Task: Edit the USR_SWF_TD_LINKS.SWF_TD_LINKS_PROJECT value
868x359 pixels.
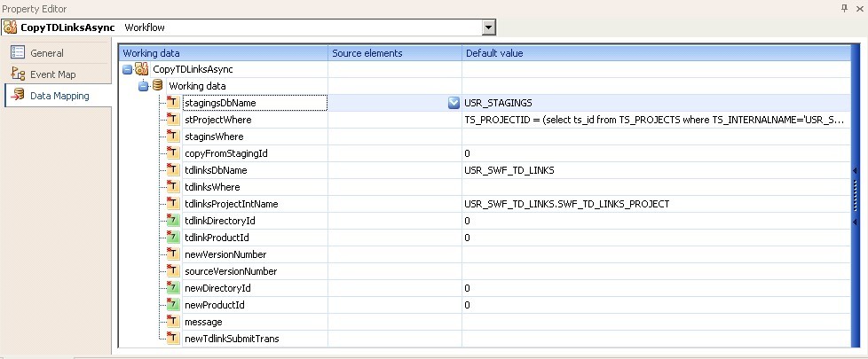Action: pyautogui.click(x=656, y=204)
